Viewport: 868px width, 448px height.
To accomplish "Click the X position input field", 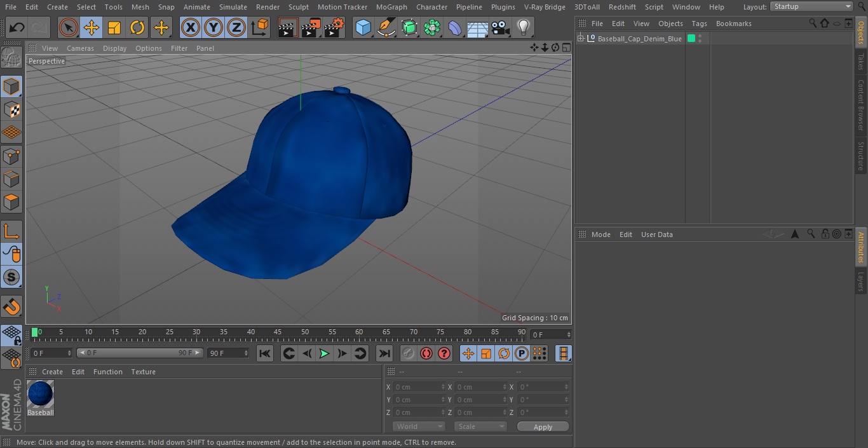I will click(x=419, y=387).
